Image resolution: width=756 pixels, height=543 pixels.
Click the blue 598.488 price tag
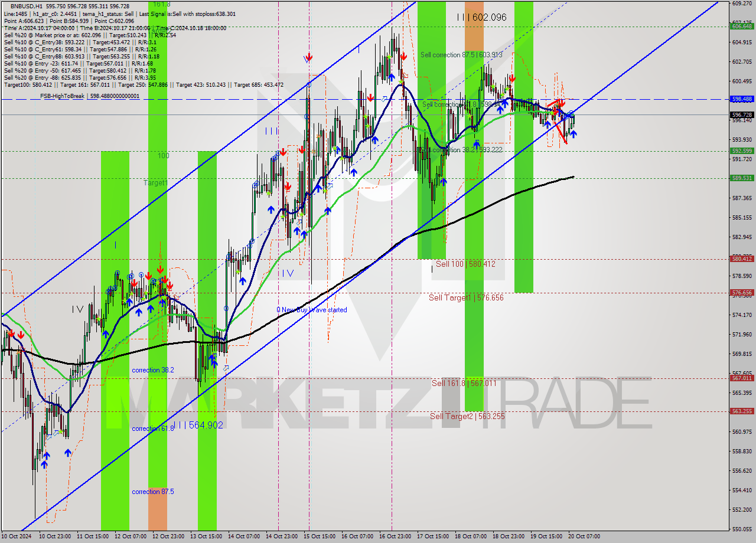pos(742,99)
